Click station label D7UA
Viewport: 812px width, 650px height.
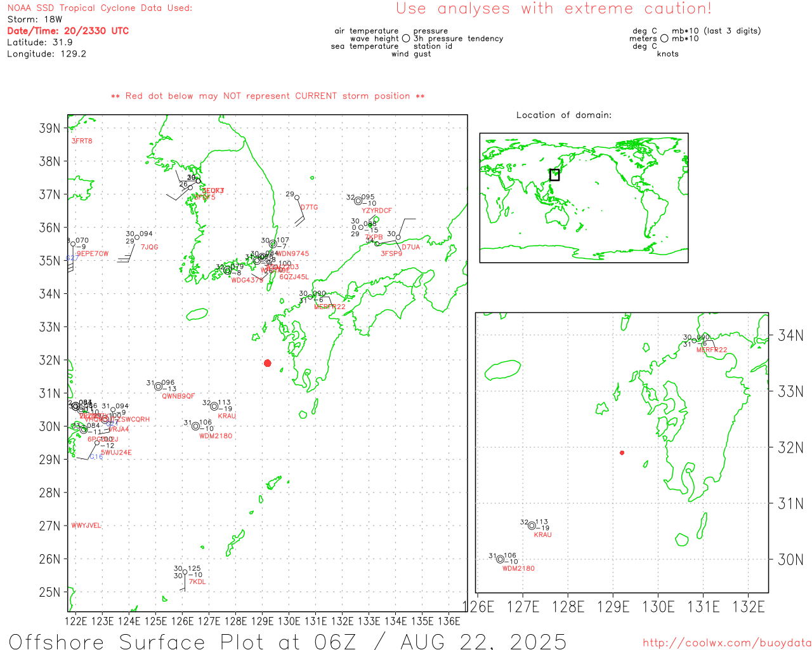410,247
